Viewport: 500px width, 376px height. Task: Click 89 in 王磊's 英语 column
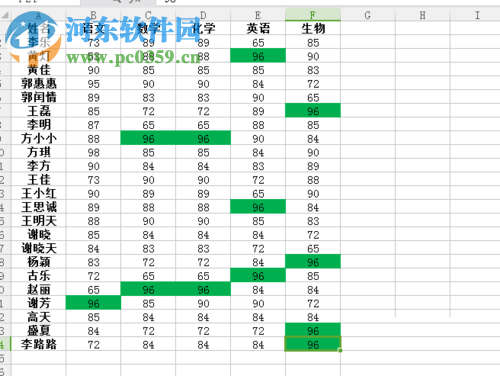point(258,111)
